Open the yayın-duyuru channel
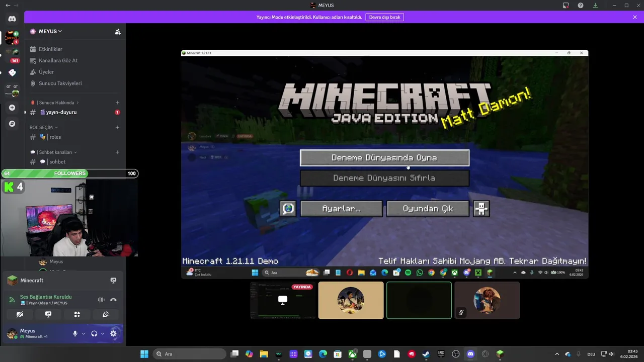This screenshot has width=644, height=362. click(x=74, y=112)
